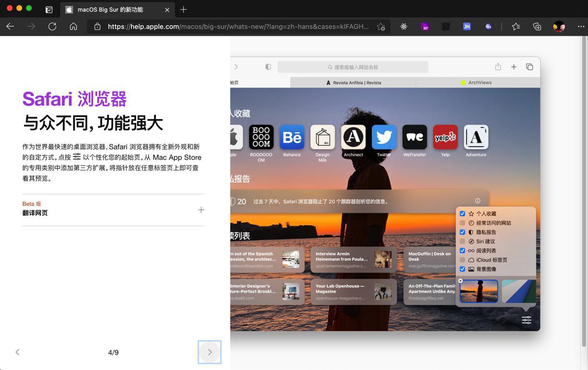Screen dimensions: 588x370
Task: Go to the next slide
Action: pos(210,352)
